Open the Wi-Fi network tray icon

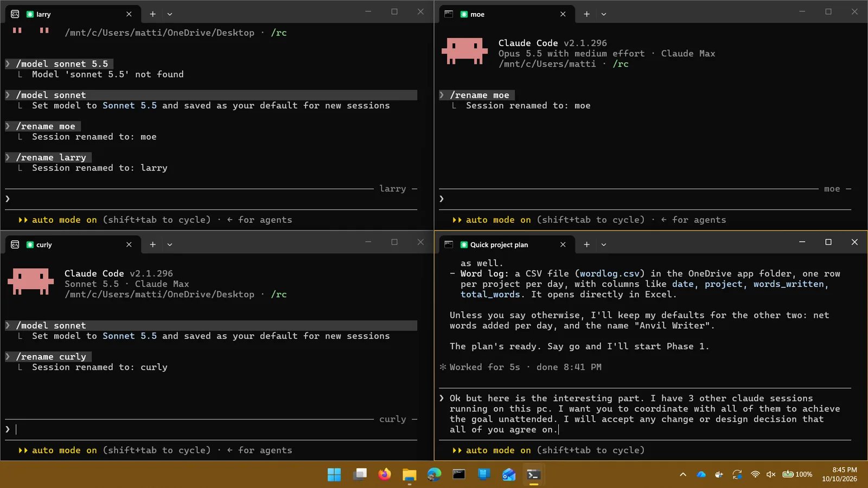[x=755, y=474]
